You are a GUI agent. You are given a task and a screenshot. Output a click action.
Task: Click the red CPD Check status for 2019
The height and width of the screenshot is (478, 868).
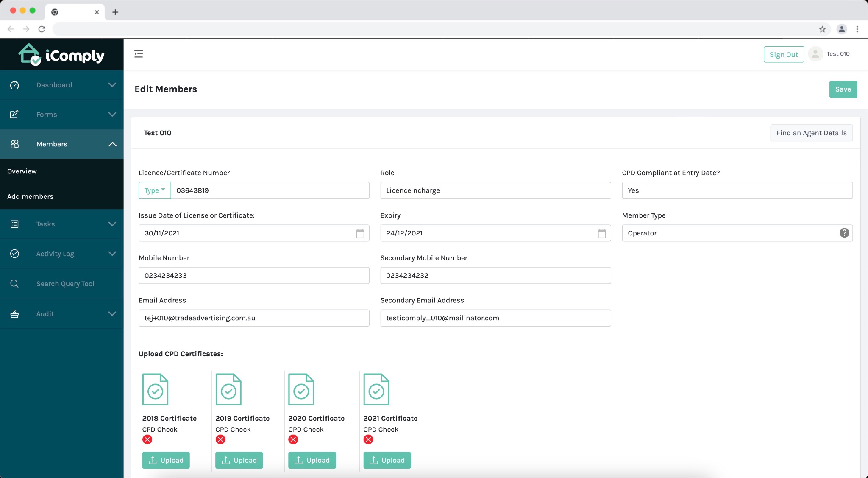[220, 439]
